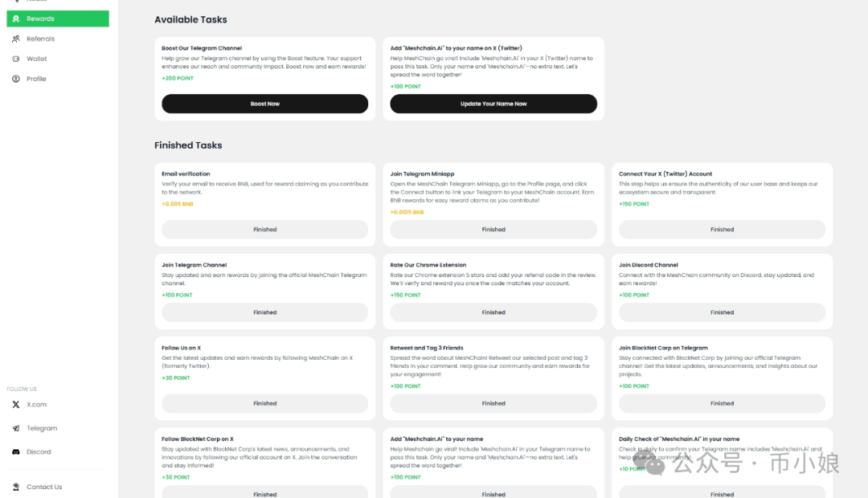Click Finished under Join BlockNet Corp on Telegram
868x498 pixels.
coord(722,403)
